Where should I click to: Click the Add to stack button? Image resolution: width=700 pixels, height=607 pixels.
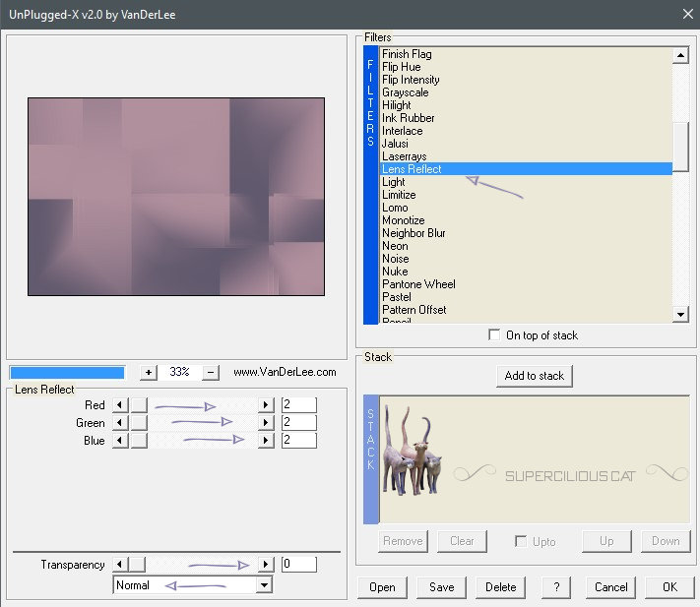tap(535, 376)
